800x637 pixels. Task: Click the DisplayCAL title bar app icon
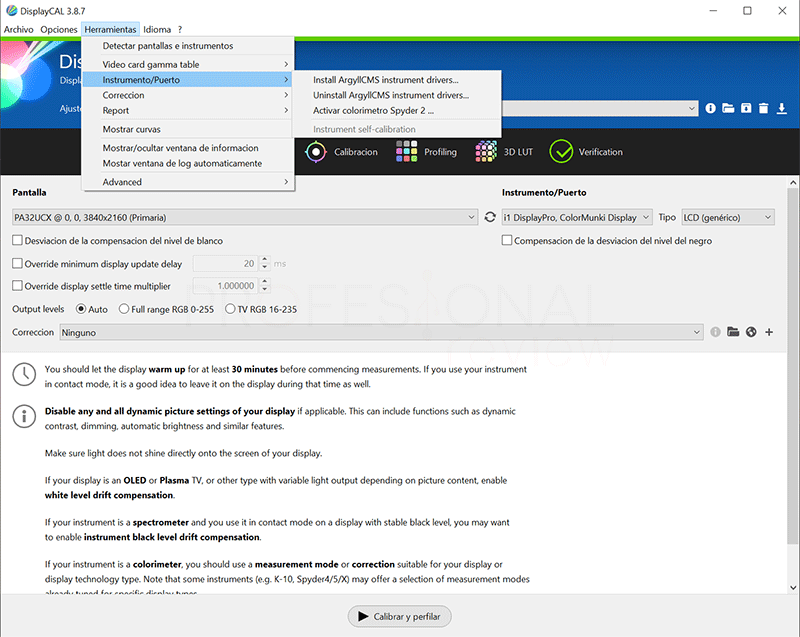11,11
